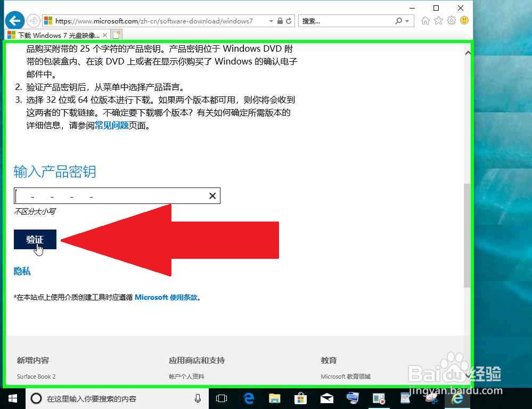The height and width of the screenshot is (409, 532).
Task: Refresh the current page
Action: click(289, 20)
